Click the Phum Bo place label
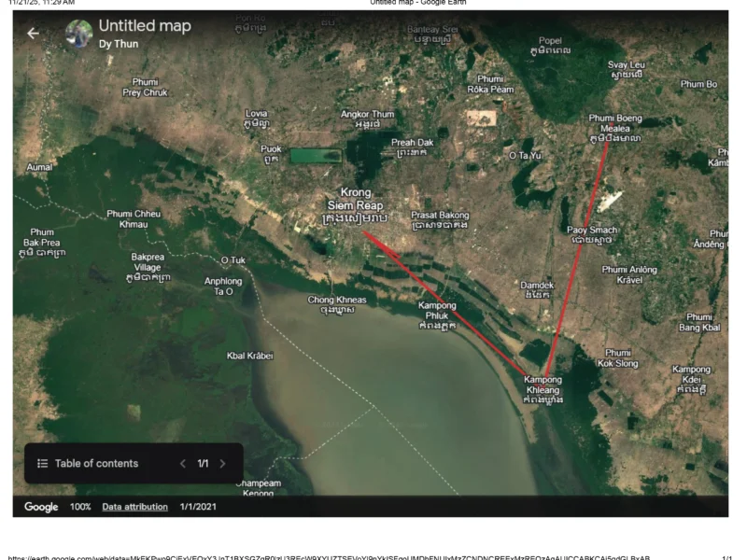The width and height of the screenshot is (747, 560). 698,84
